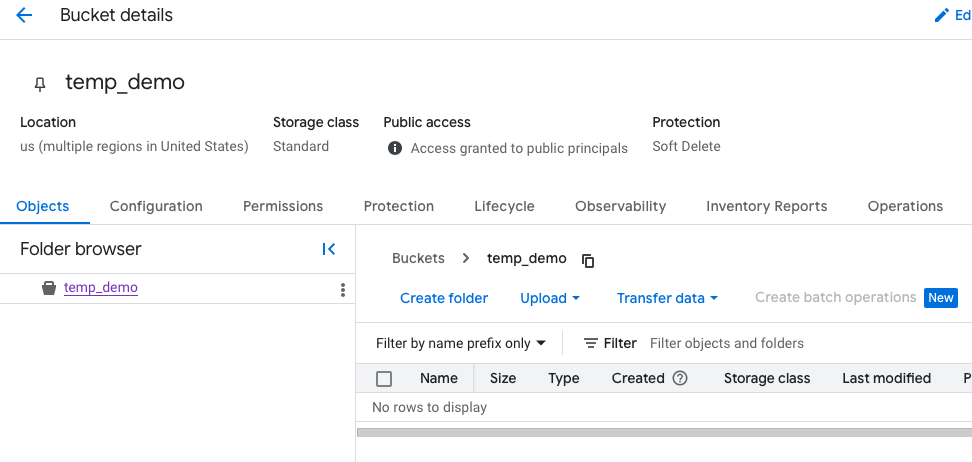Click the Buckets breadcrumb link
Viewport: 972px width, 462px height.
(418, 259)
